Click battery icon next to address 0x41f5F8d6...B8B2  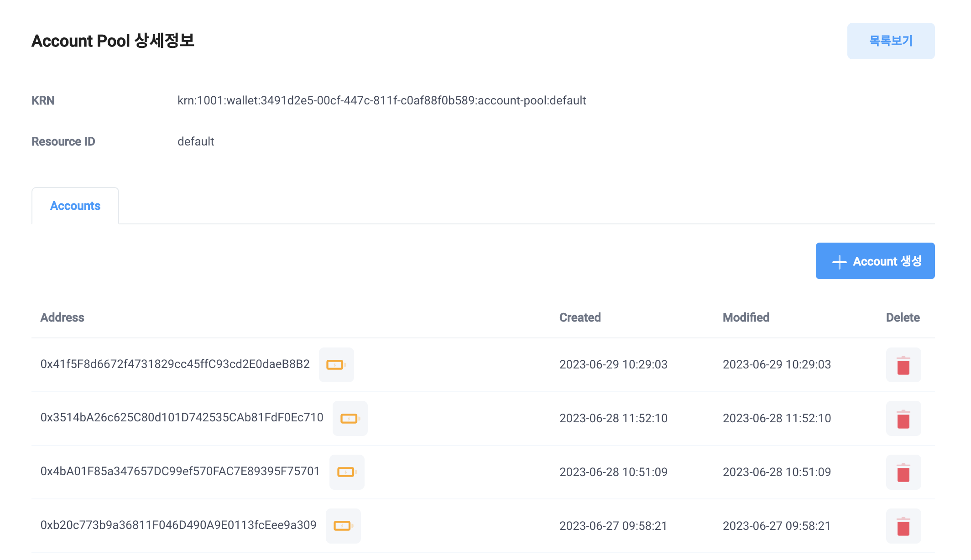click(x=336, y=365)
